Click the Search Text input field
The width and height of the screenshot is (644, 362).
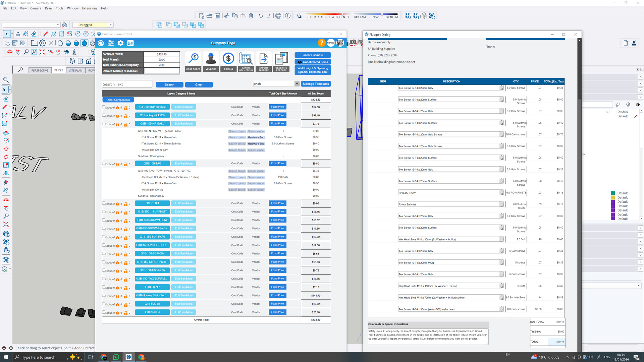tap(127, 84)
